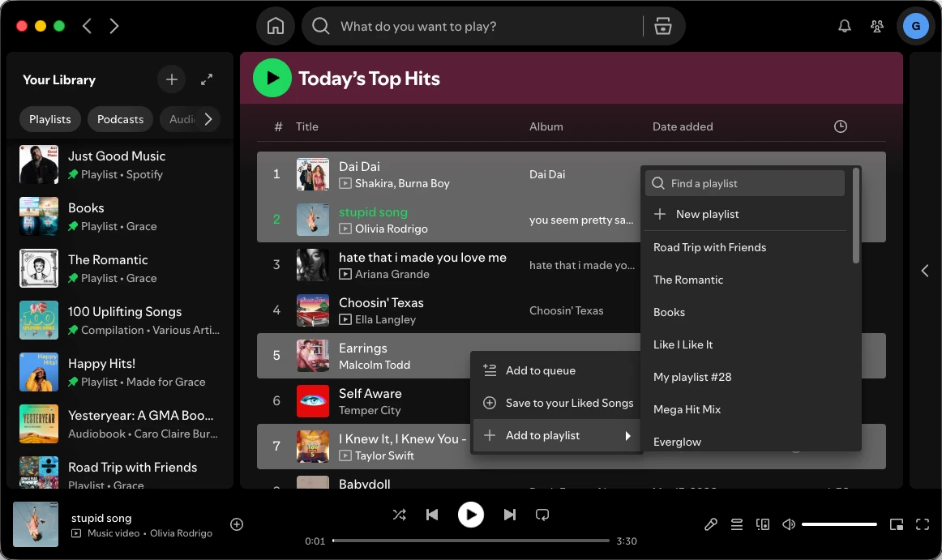Adjust the volume slider

click(839, 524)
